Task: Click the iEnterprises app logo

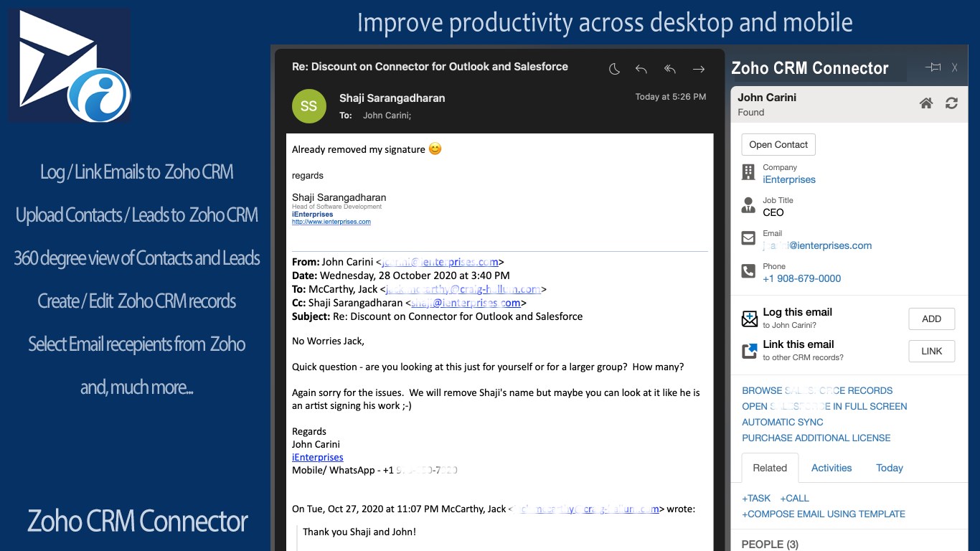Action: 70,65
